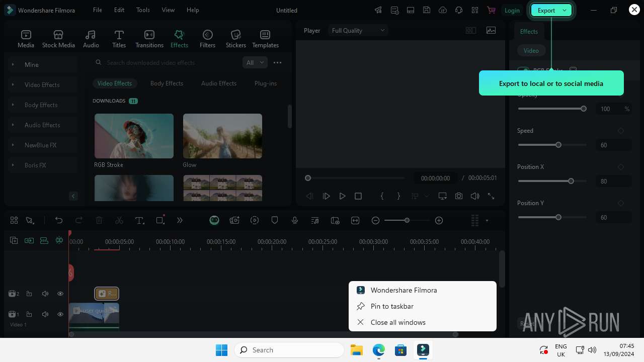The width and height of the screenshot is (644, 362).
Task: Open the Audio panel
Action: pos(91,39)
